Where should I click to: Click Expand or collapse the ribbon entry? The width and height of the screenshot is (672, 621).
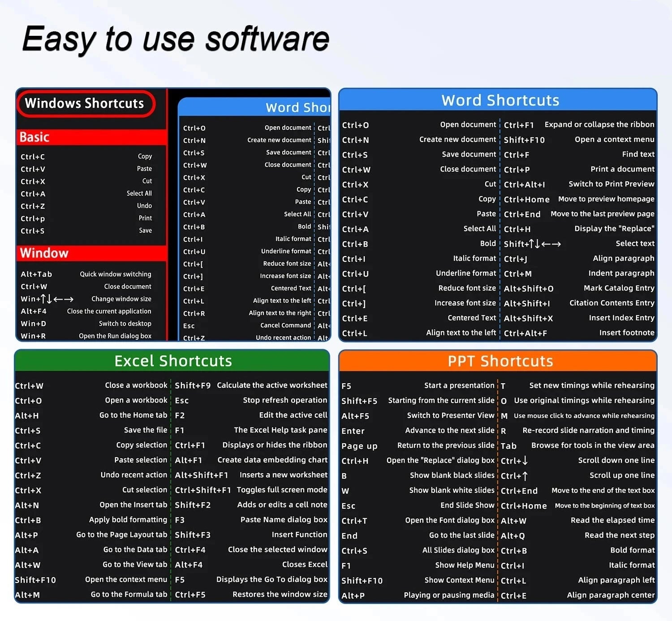[578, 125]
